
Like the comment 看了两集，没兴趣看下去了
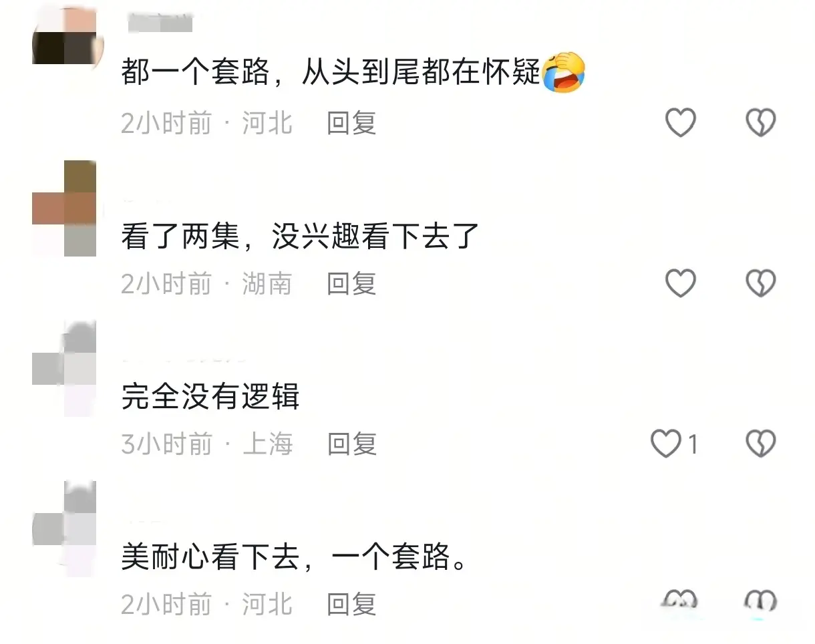(681, 283)
